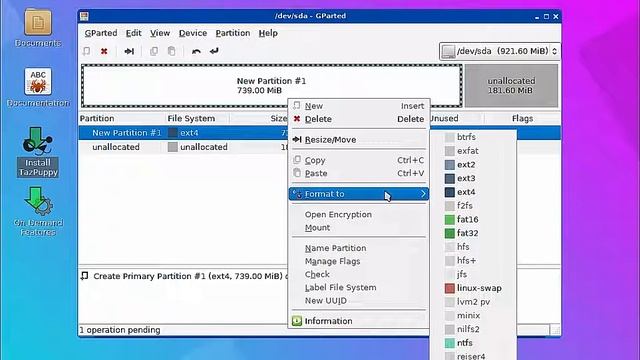
Task: Click the Create Primary Partition #1 pending operation
Action: 184,276
